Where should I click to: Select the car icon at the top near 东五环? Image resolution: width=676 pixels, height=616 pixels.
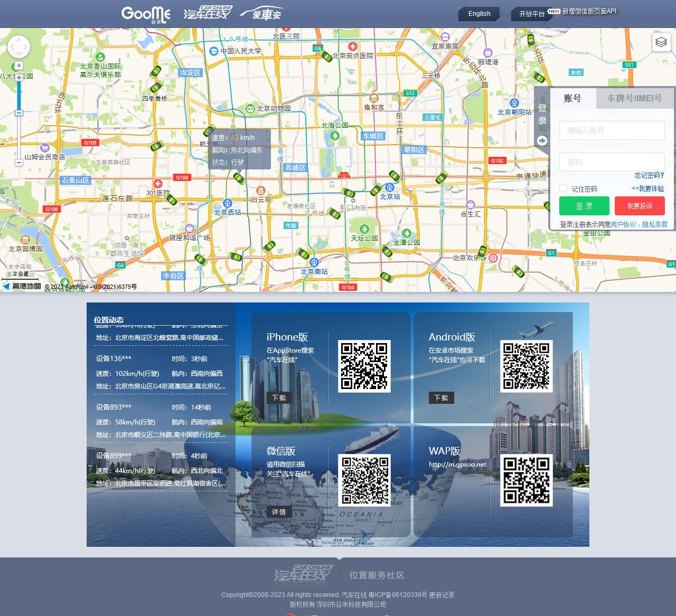[x=531, y=40]
